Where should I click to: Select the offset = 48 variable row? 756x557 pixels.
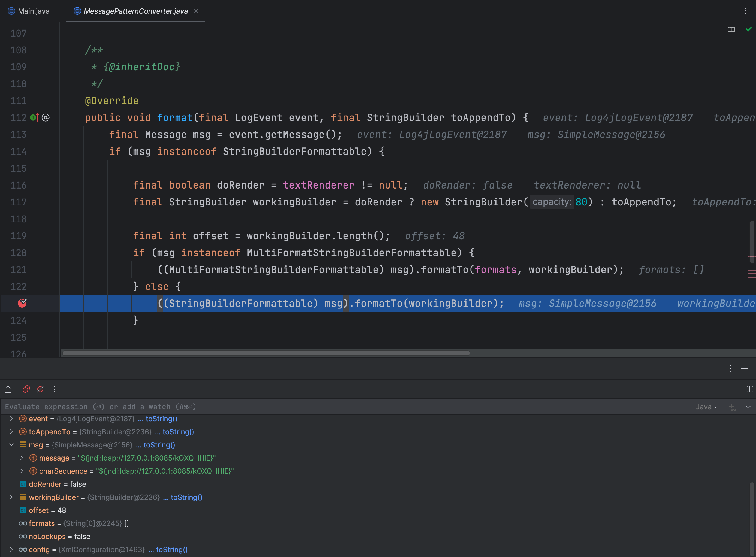[x=374, y=510]
